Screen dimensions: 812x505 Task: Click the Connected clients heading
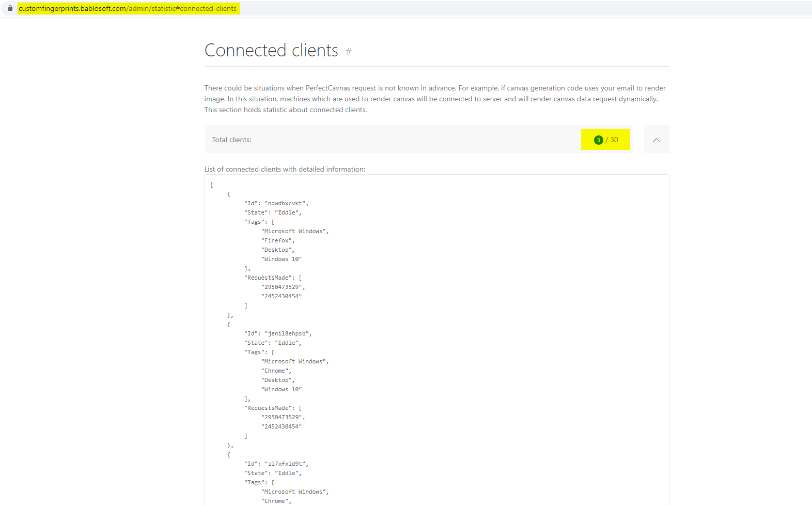[x=271, y=51]
